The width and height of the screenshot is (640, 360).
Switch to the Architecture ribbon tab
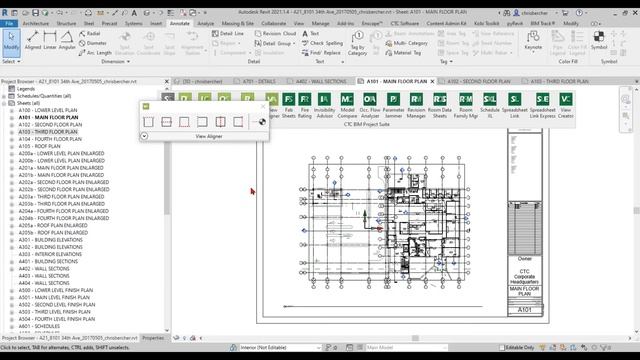click(36, 24)
